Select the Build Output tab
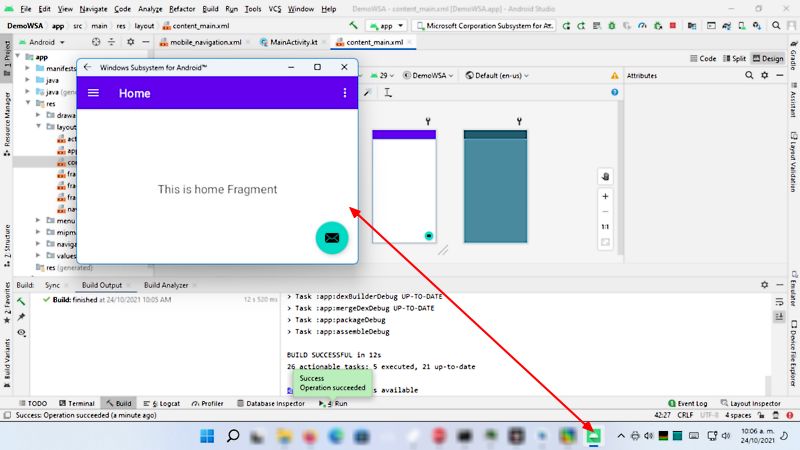Viewport: 800px width, 450px height. point(102,285)
